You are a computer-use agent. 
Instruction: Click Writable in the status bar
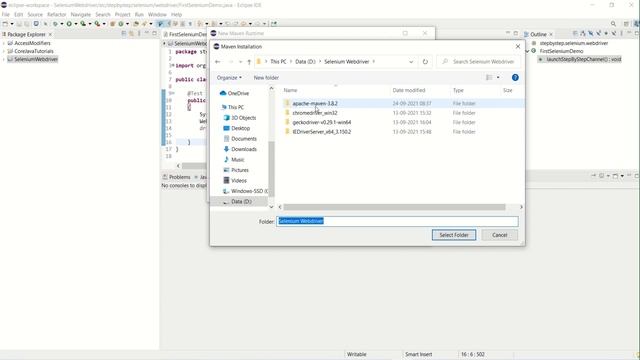[356, 354]
